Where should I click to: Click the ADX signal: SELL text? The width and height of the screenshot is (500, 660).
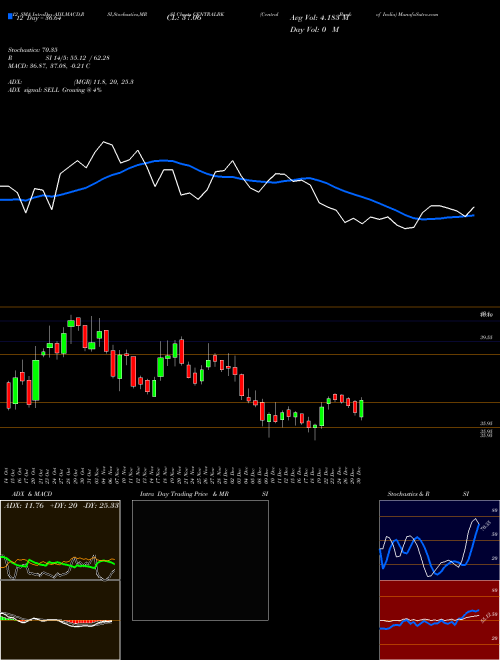click(x=55, y=90)
